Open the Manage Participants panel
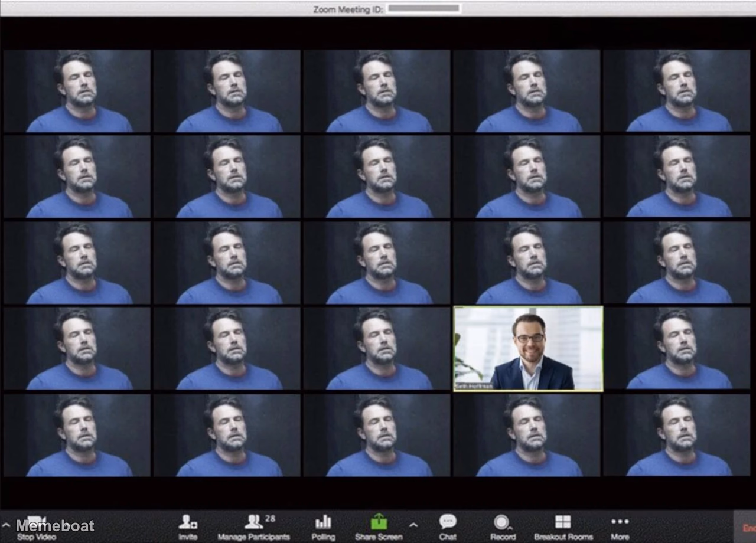756x543 pixels. point(253,527)
